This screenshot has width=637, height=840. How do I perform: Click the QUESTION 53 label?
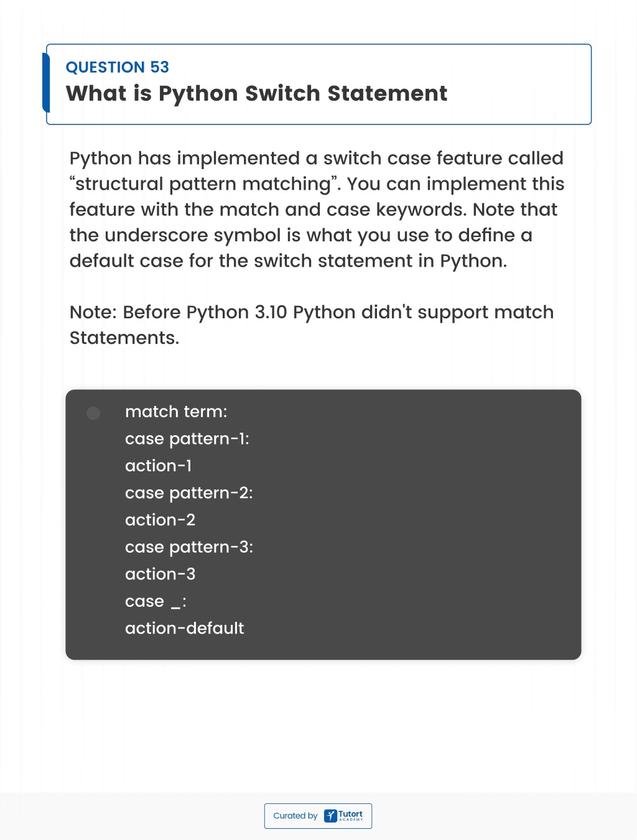[118, 67]
